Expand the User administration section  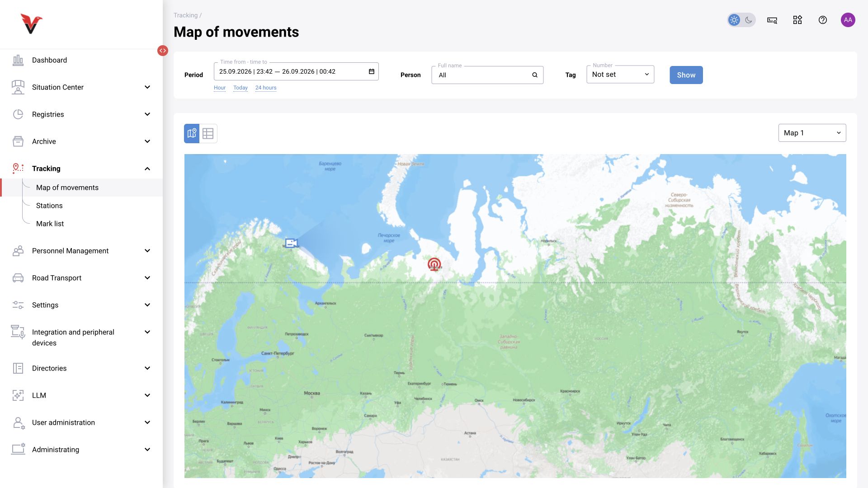pos(81,422)
